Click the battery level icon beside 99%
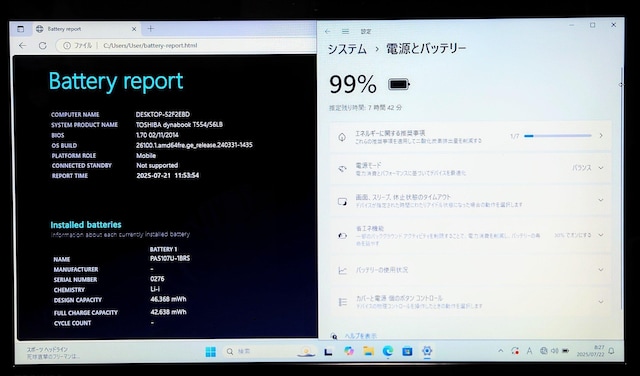The width and height of the screenshot is (640, 376). [399, 85]
